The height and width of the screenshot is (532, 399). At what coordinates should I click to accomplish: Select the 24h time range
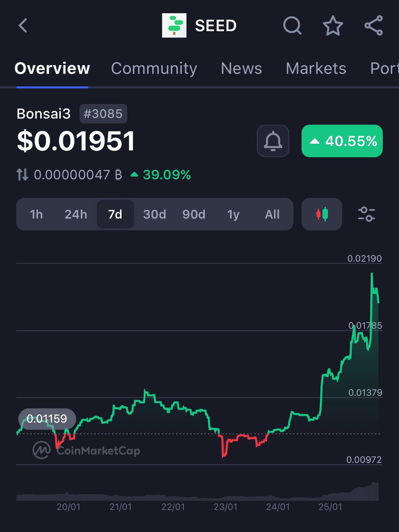76,215
